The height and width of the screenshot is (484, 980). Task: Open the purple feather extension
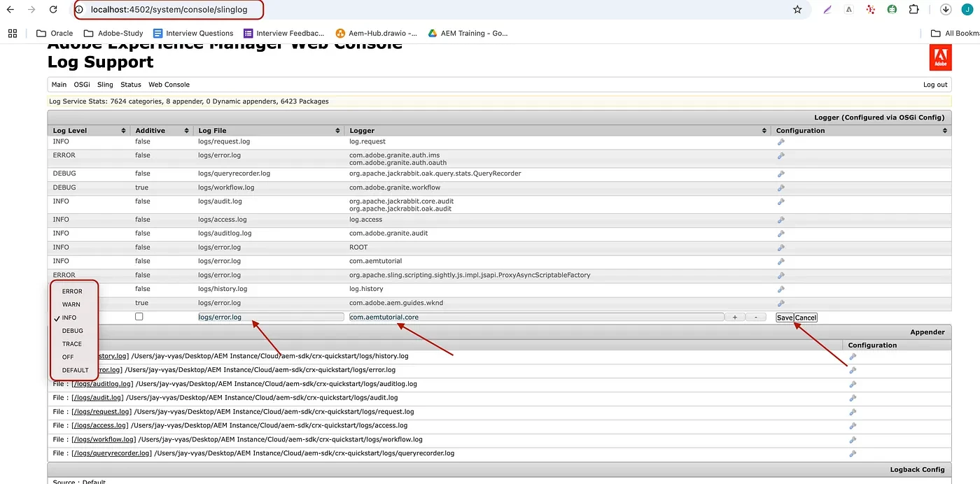(828, 10)
